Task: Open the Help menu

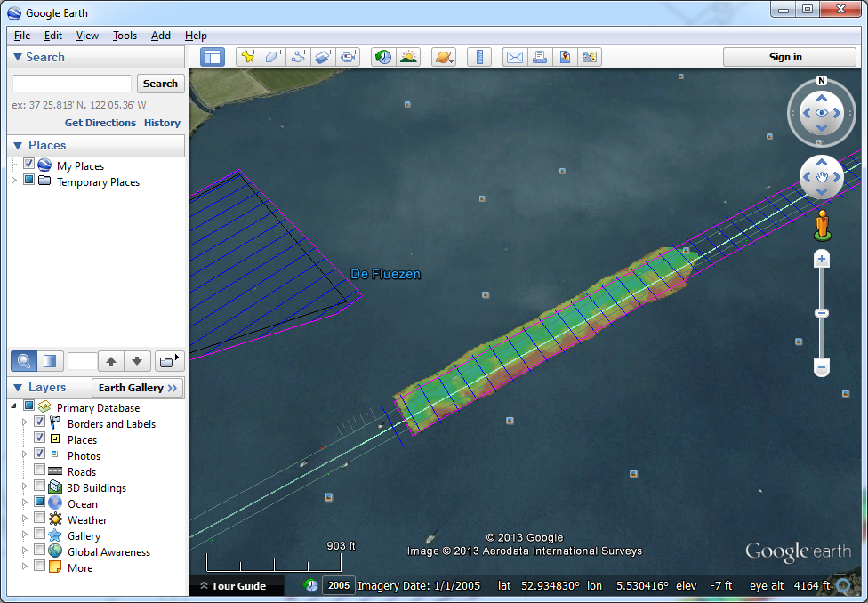Action: (x=196, y=36)
